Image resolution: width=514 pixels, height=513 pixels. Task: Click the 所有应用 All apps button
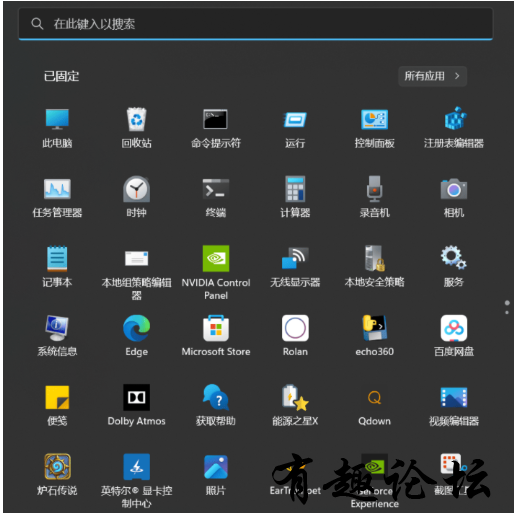[x=432, y=76]
